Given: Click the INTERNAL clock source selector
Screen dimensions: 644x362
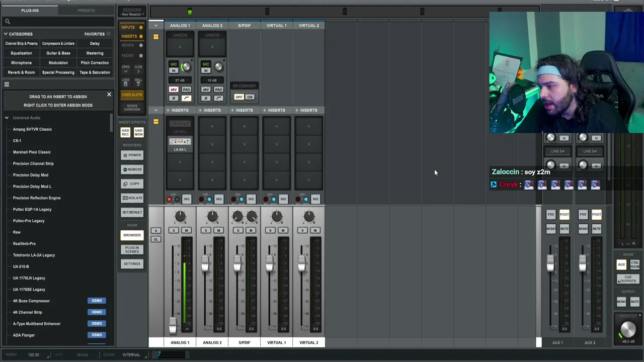Looking at the screenshot, I should pos(131,355).
